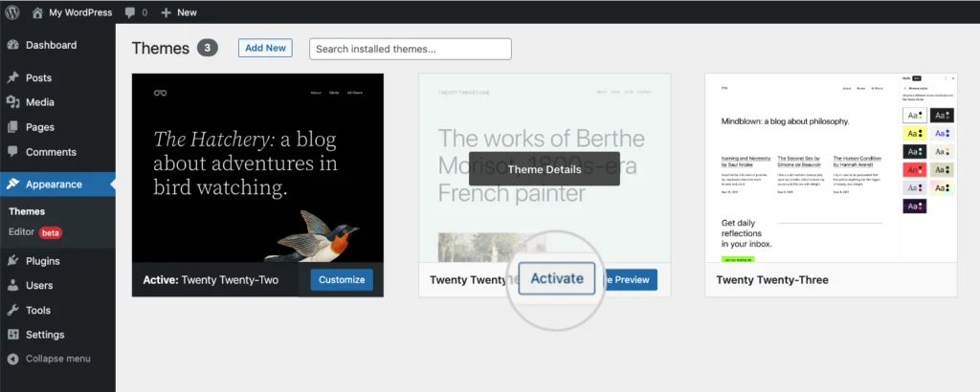Click the Collapse menu arrow icon
This screenshot has height=392, width=980.
(13, 359)
